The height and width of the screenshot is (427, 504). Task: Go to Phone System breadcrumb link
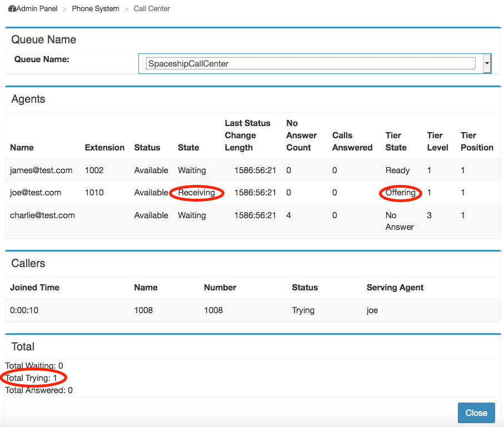click(96, 9)
